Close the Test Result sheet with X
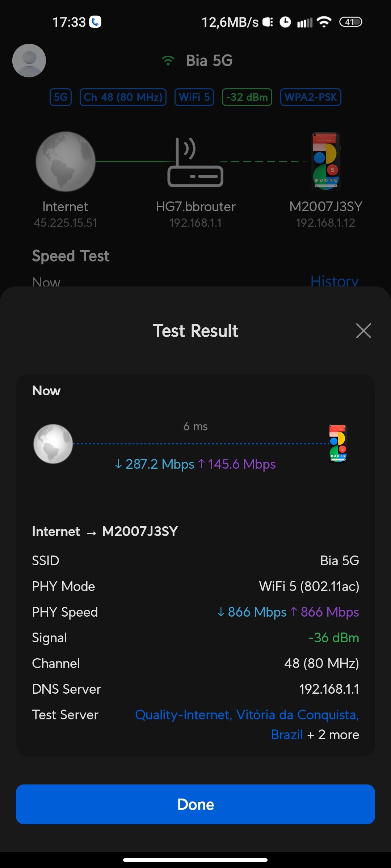391x868 pixels. [x=363, y=331]
